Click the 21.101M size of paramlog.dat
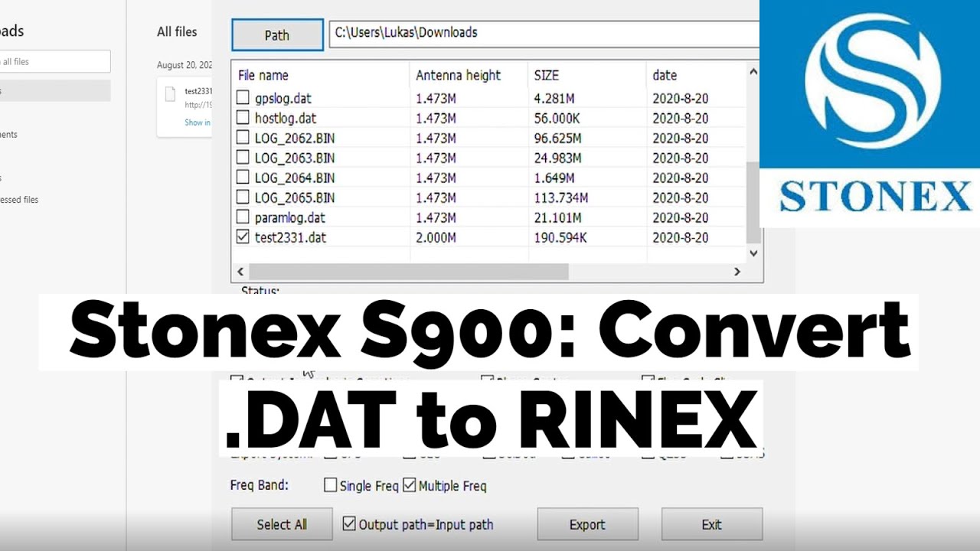The width and height of the screenshot is (980, 551). click(x=557, y=217)
